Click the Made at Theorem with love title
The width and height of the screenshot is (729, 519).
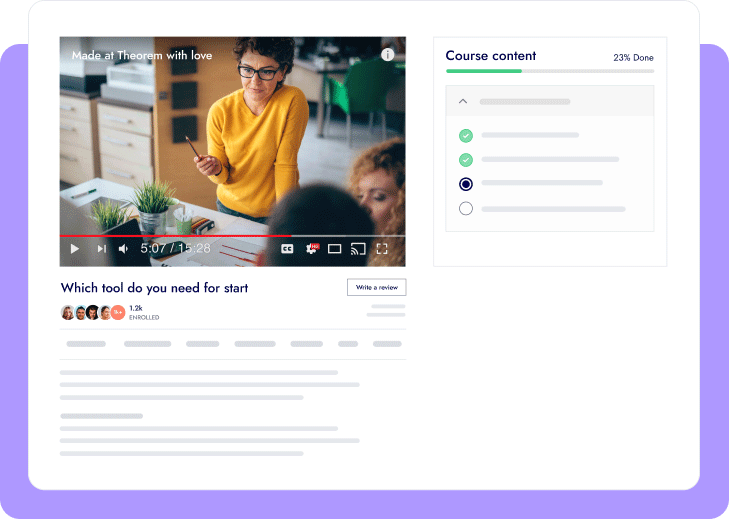(142, 55)
